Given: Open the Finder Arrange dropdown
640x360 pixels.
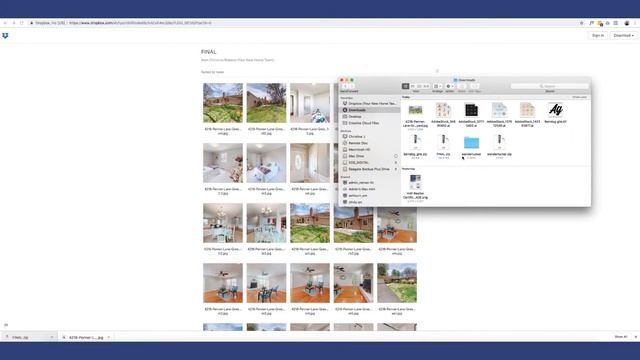Looking at the screenshot, I should click(438, 86).
